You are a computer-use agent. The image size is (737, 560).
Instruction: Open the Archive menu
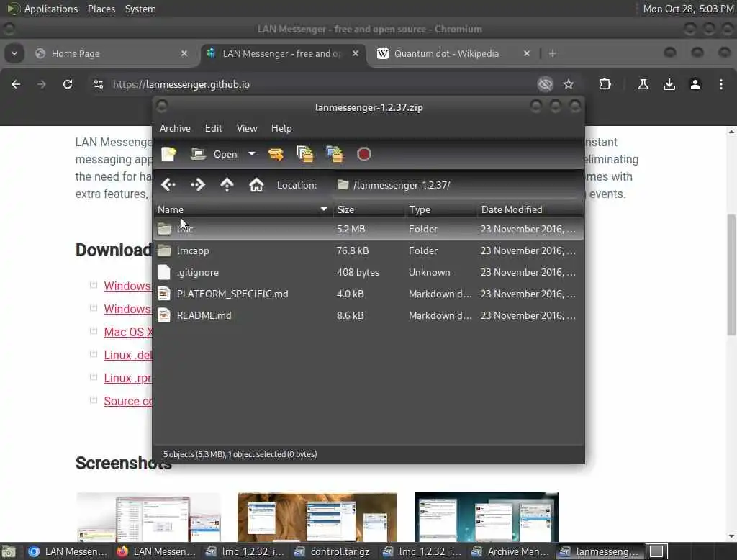(x=175, y=128)
